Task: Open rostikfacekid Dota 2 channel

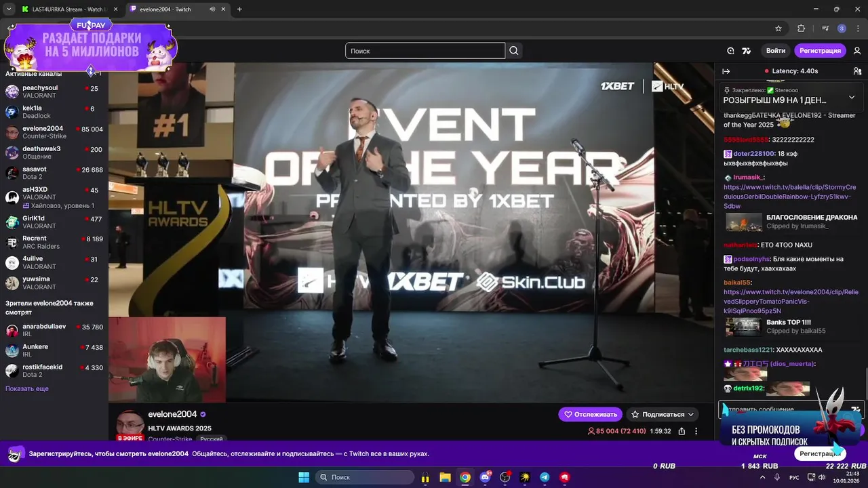Action: click(x=54, y=371)
